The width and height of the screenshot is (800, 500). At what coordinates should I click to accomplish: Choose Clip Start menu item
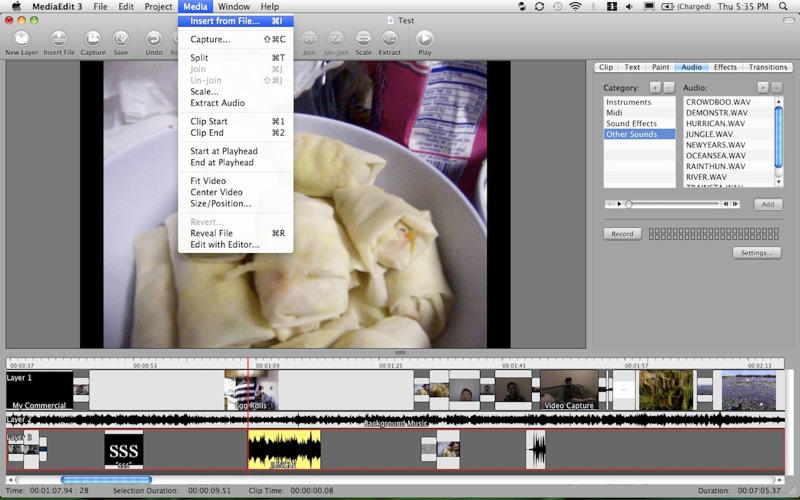point(236,121)
